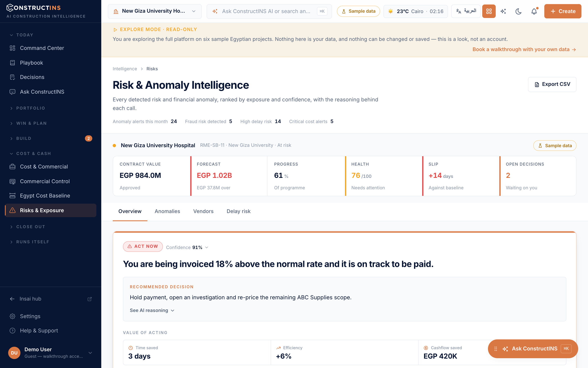Screen dimensions: 588x368
Task: Collapse the TODAY sidebar section
Action: 51,35
